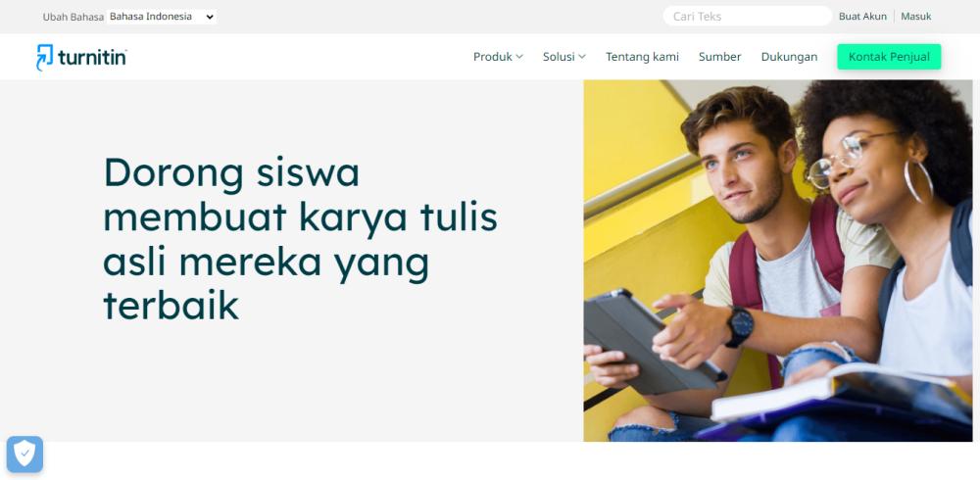Image resolution: width=980 pixels, height=480 pixels.
Task: Open the blue privacy shield badge
Action: click(25, 454)
